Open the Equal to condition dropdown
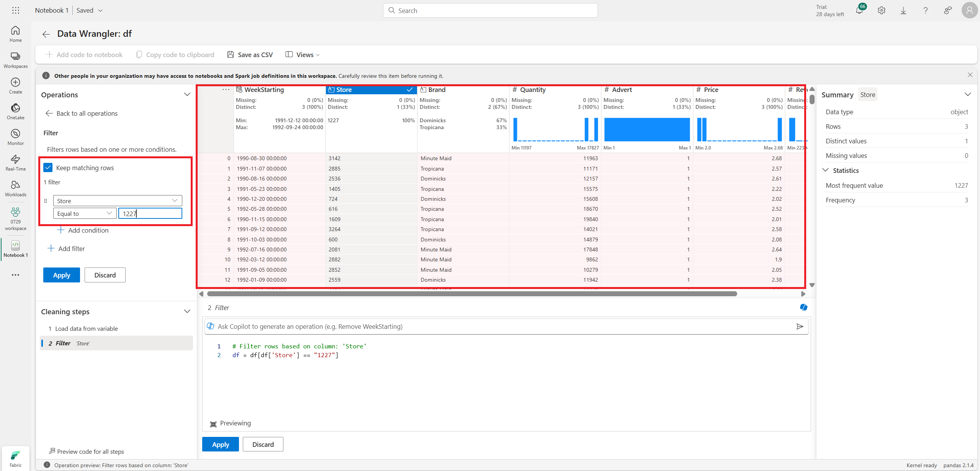This screenshot has width=980, height=471. (x=84, y=213)
